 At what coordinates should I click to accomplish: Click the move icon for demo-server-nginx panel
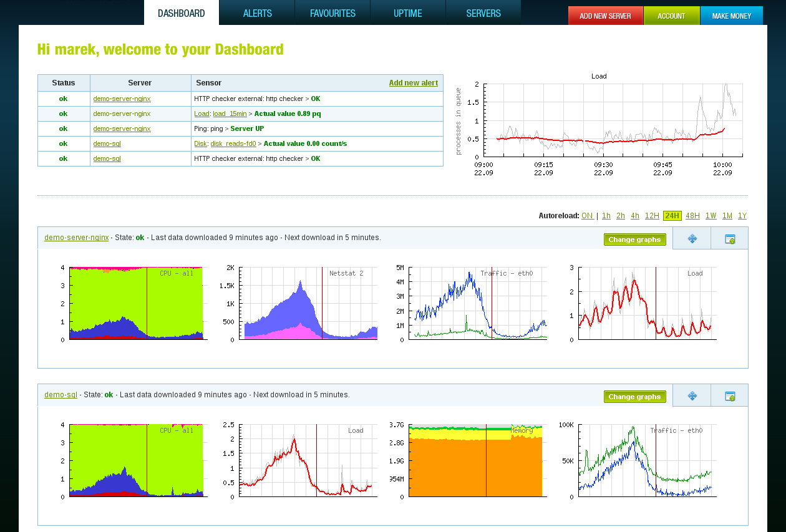point(692,239)
